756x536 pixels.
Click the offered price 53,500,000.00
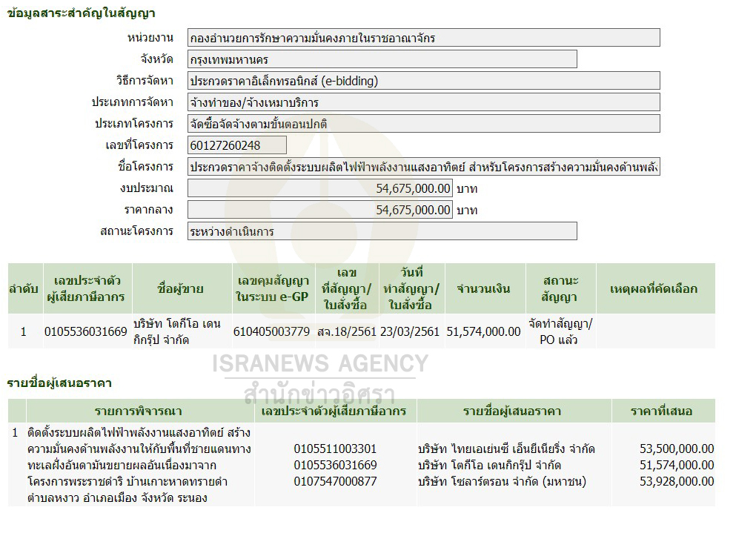click(677, 449)
